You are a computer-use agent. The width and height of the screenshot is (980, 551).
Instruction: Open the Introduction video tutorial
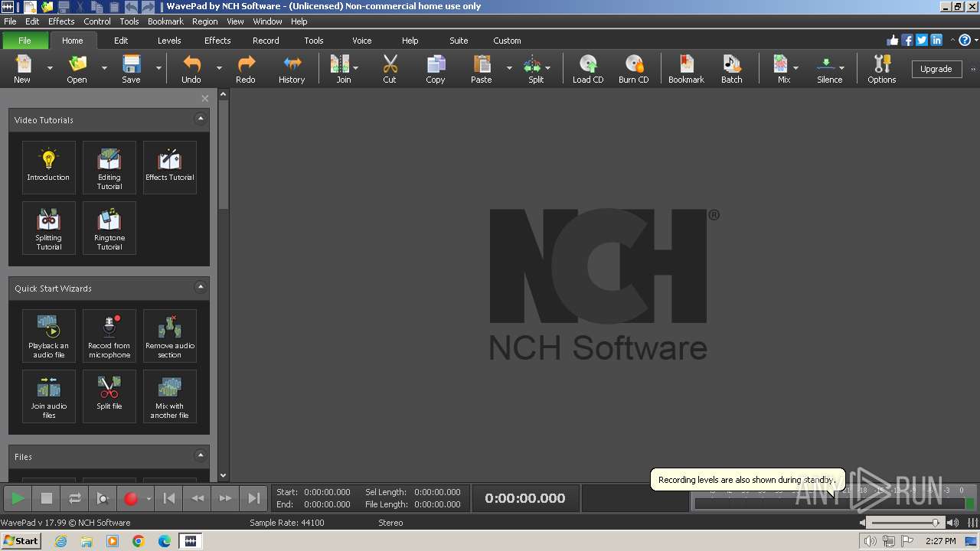[x=48, y=167]
